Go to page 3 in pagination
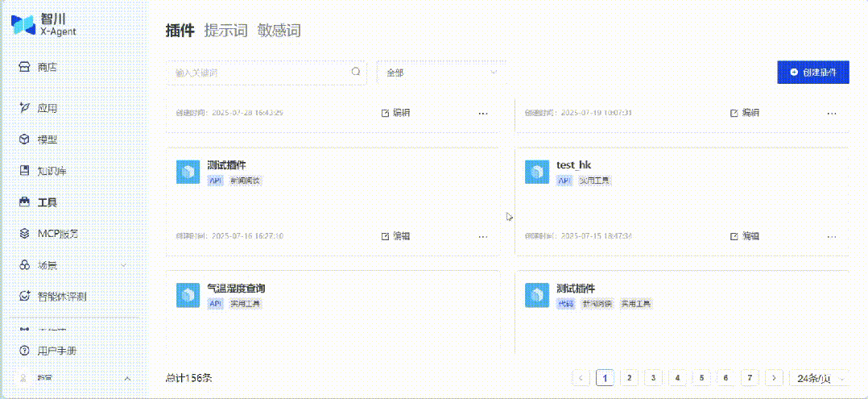This screenshot has width=868, height=399. click(653, 378)
